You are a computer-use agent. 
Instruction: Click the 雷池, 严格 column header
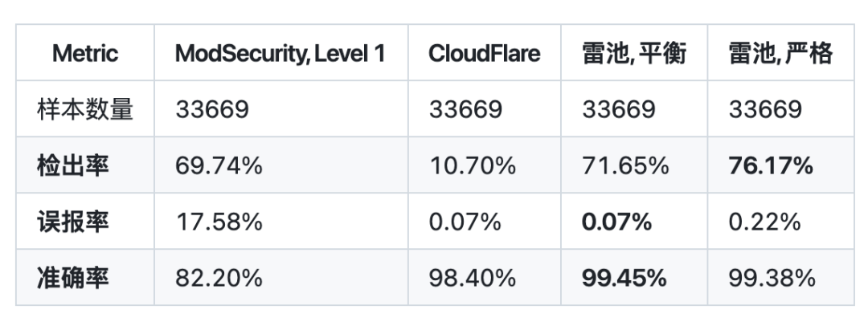pyautogui.click(x=780, y=54)
